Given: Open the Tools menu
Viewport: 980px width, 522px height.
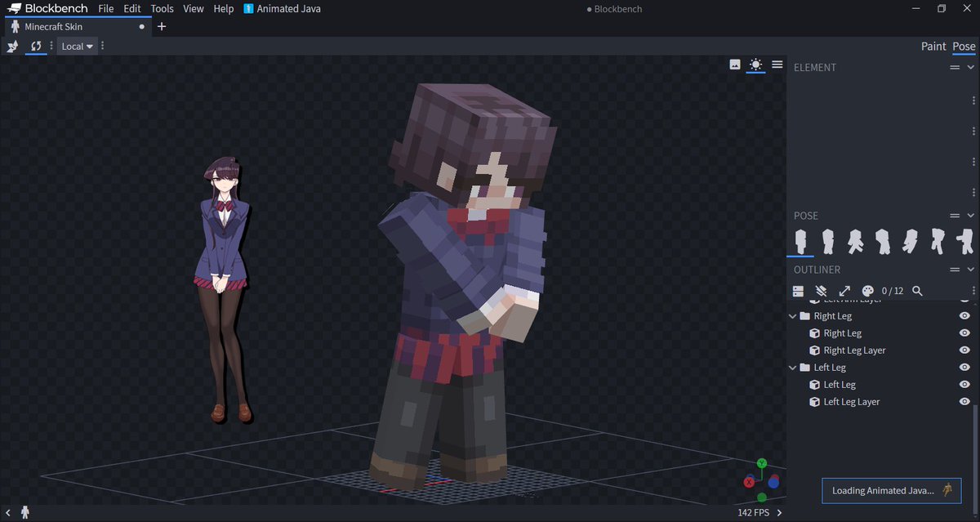Looking at the screenshot, I should coord(163,9).
